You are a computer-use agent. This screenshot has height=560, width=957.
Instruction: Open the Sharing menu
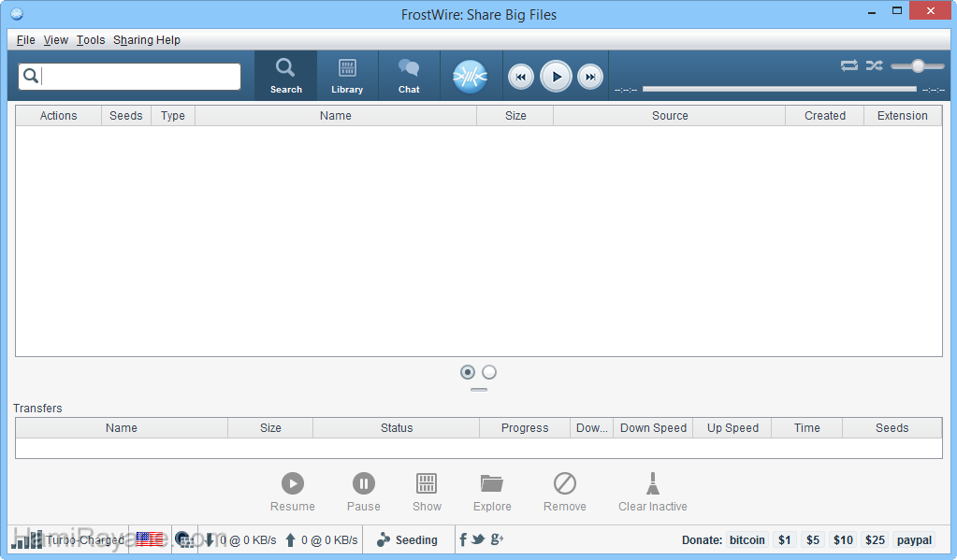tap(133, 40)
